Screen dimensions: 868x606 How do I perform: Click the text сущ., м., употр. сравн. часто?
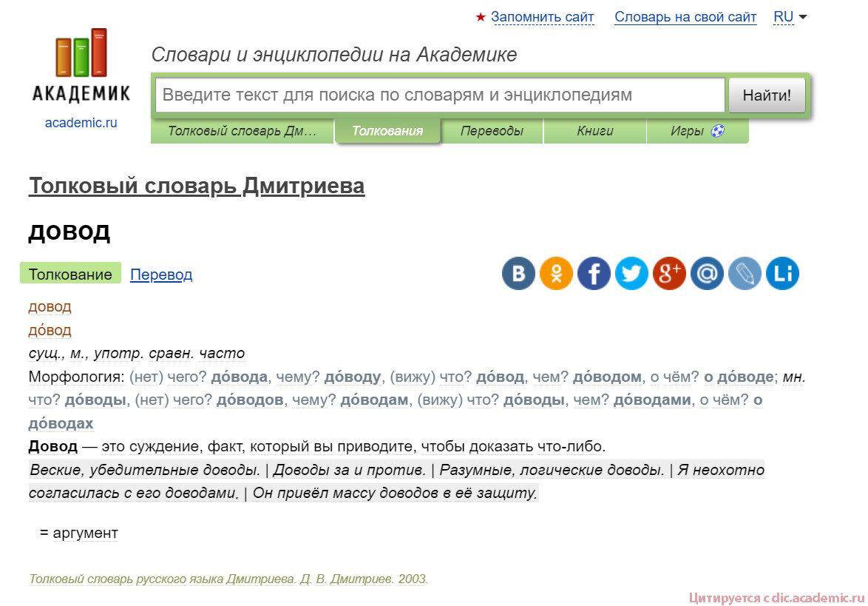137,353
